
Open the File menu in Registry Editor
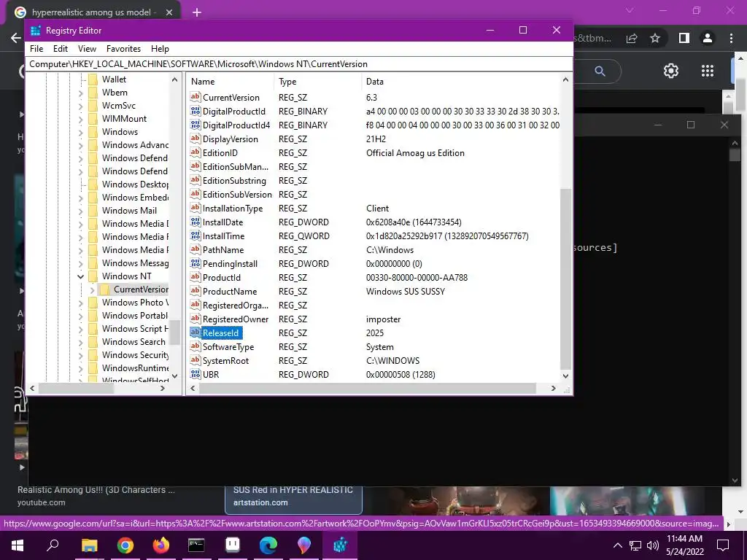[x=36, y=49]
